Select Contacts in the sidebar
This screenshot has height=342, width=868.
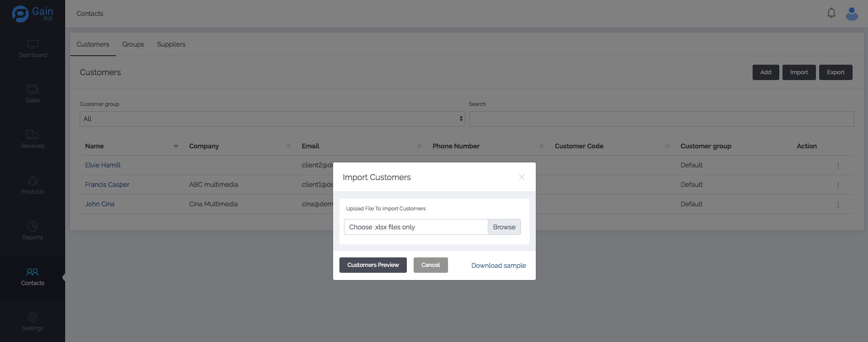pyautogui.click(x=33, y=277)
